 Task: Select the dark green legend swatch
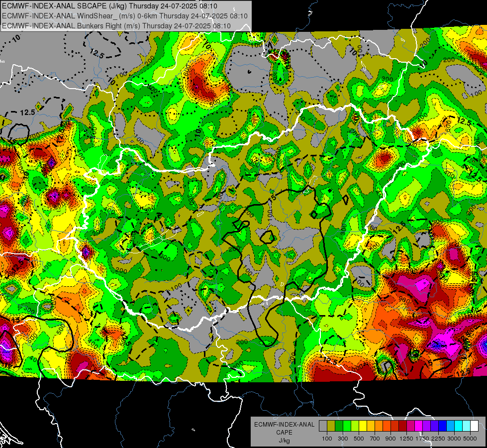[339, 426]
